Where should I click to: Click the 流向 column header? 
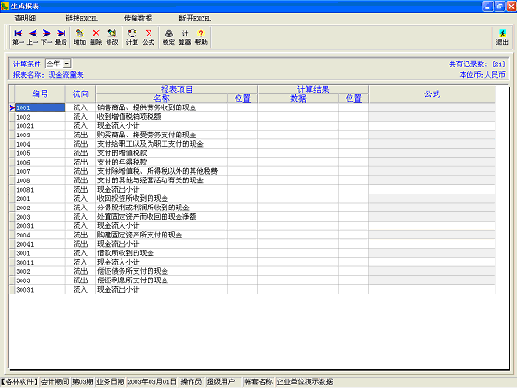[80, 94]
